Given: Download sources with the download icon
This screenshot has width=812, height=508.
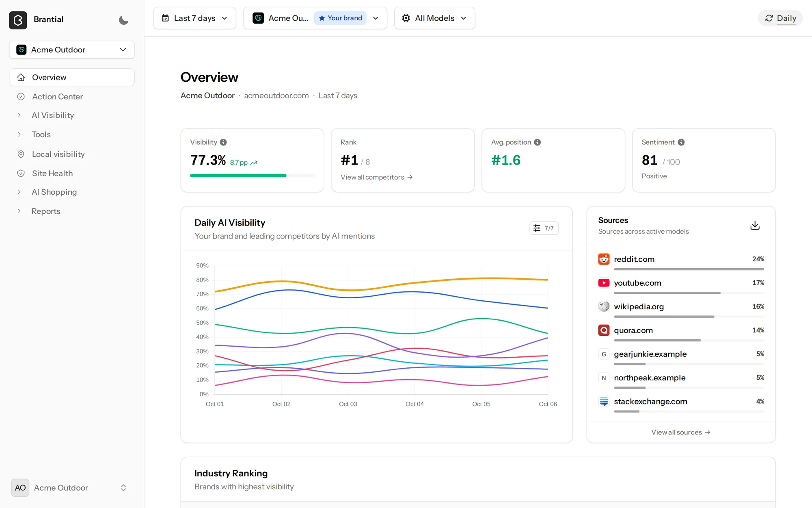Looking at the screenshot, I should (755, 225).
